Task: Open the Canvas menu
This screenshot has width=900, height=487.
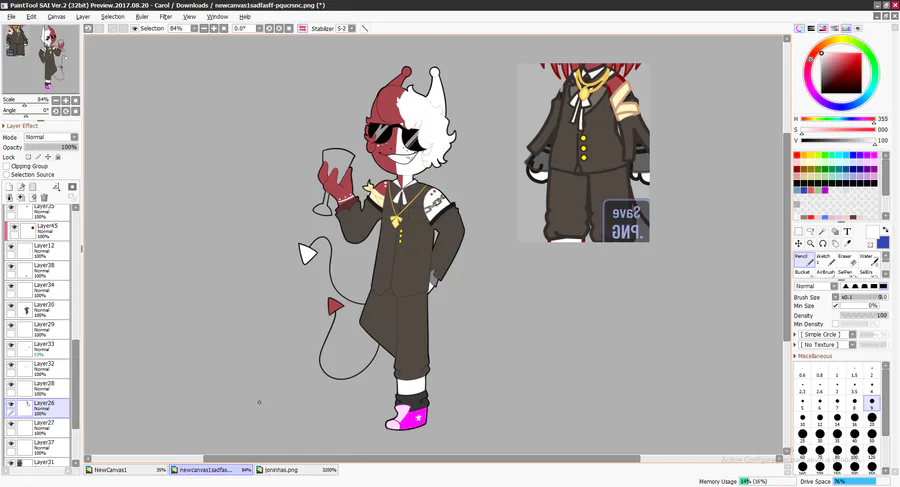Action: (x=56, y=17)
